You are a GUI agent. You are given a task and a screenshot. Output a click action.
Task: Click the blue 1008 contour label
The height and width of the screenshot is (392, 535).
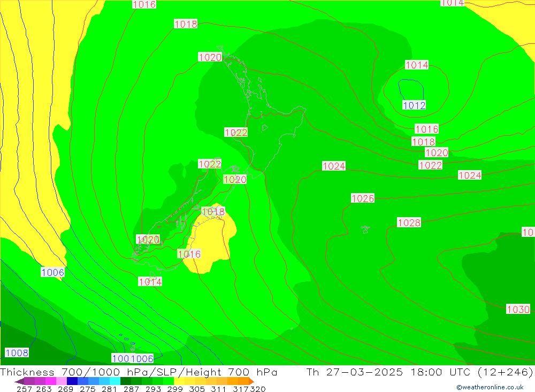pos(17,352)
